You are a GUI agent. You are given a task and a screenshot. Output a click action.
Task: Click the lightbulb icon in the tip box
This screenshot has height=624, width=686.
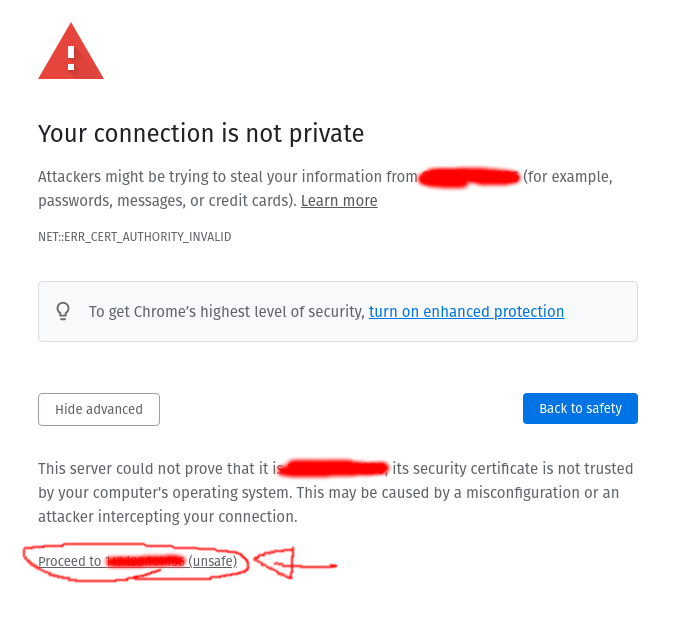click(63, 311)
